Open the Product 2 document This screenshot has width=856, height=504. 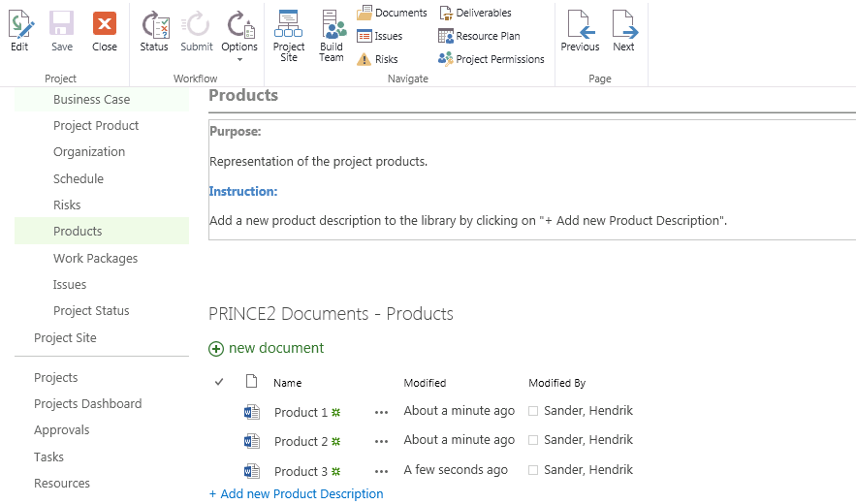(x=301, y=441)
